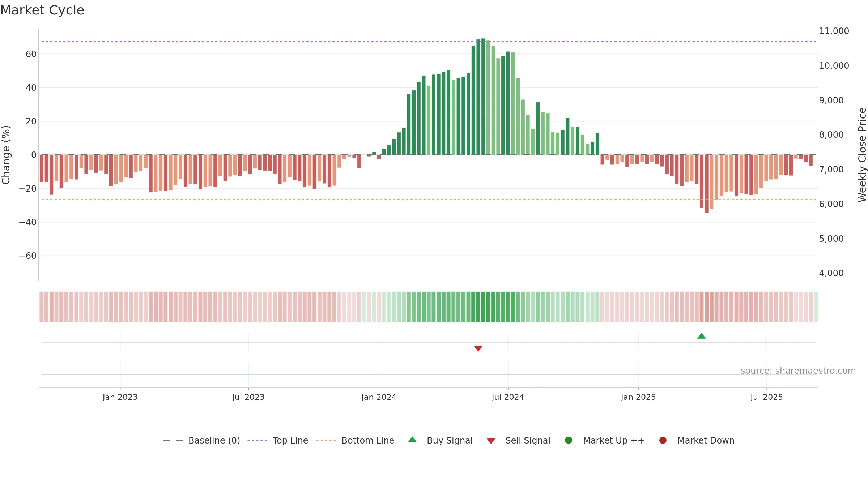Click the grey dashed Baseline legend sample
This screenshot has width=868, height=488.
pyautogui.click(x=173, y=440)
